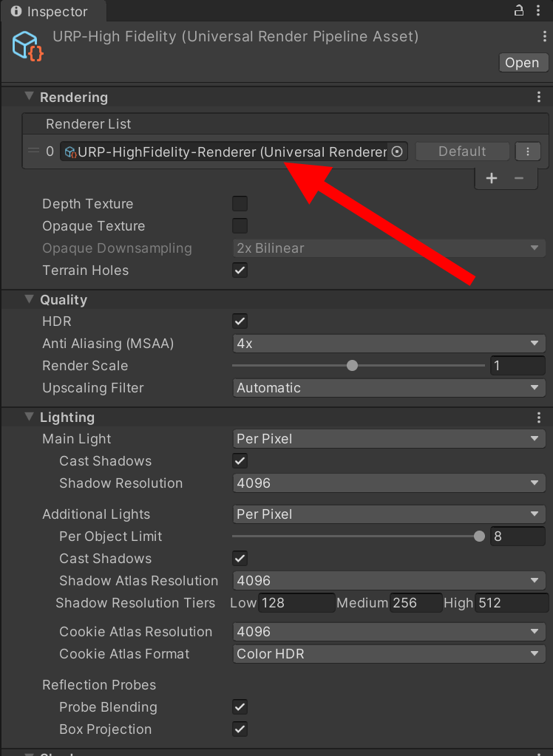Viewport: 553px width, 756px height.
Task: Open the asset header three-dot menu
Action: [545, 36]
